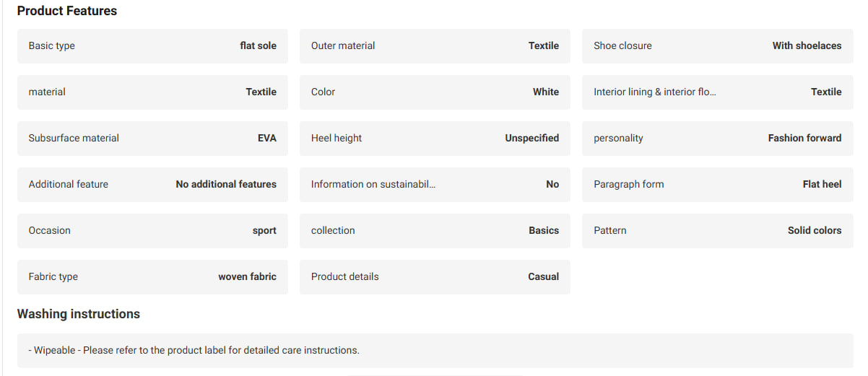Click the Pattern Solid colors cell
Viewport: 868px width, 376px height.
pos(718,230)
